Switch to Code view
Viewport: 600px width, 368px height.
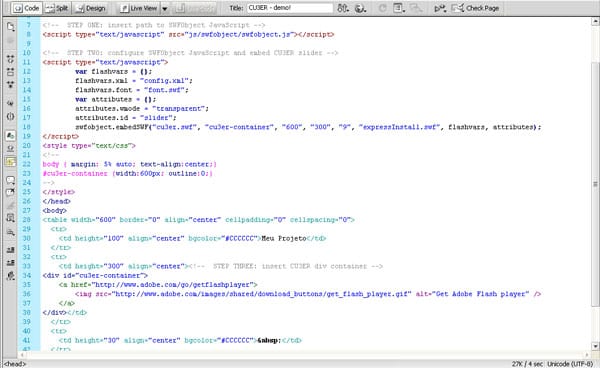click(x=26, y=8)
